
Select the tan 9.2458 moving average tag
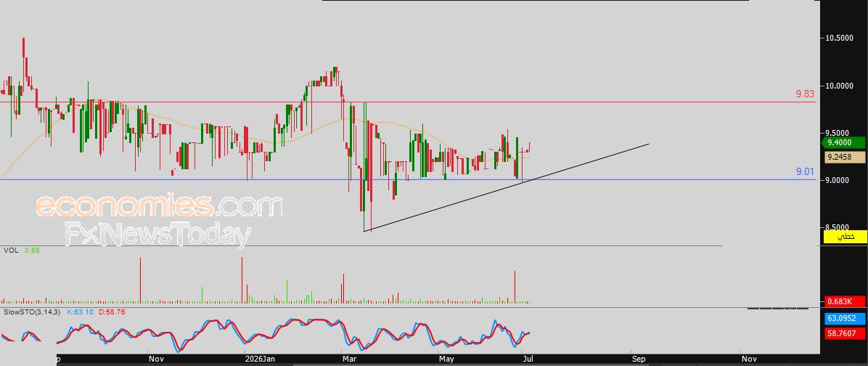click(845, 158)
